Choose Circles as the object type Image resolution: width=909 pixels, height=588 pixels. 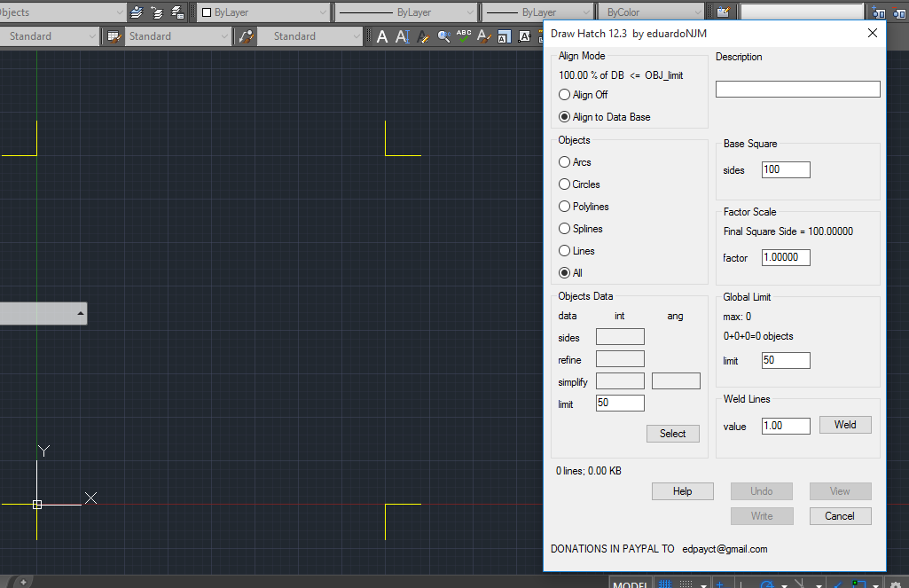pos(565,184)
